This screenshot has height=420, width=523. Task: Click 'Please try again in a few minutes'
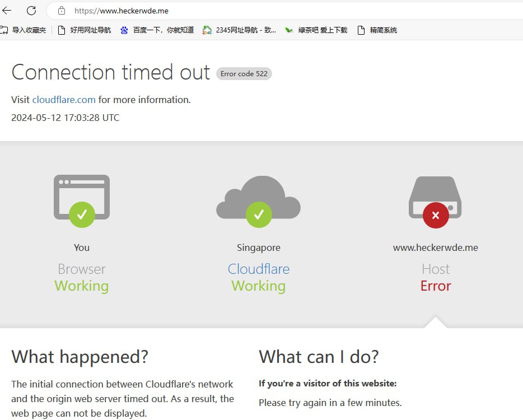pyautogui.click(x=330, y=403)
